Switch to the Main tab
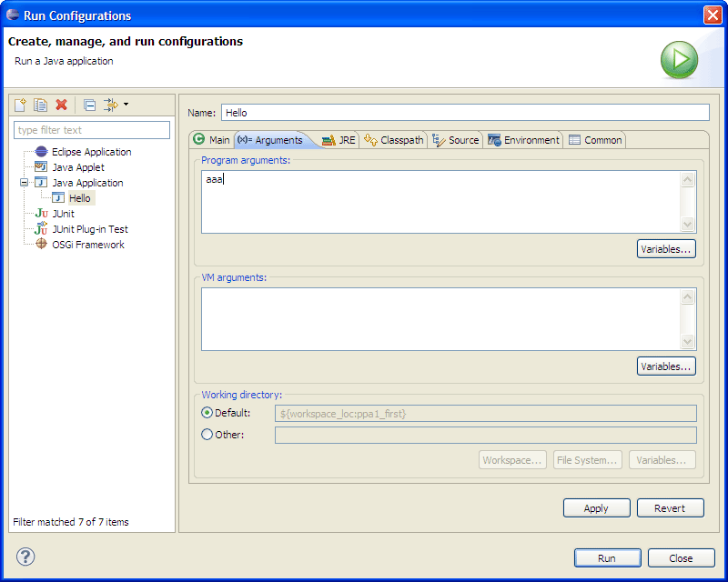Screen dimensions: 728x582 coord(212,140)
